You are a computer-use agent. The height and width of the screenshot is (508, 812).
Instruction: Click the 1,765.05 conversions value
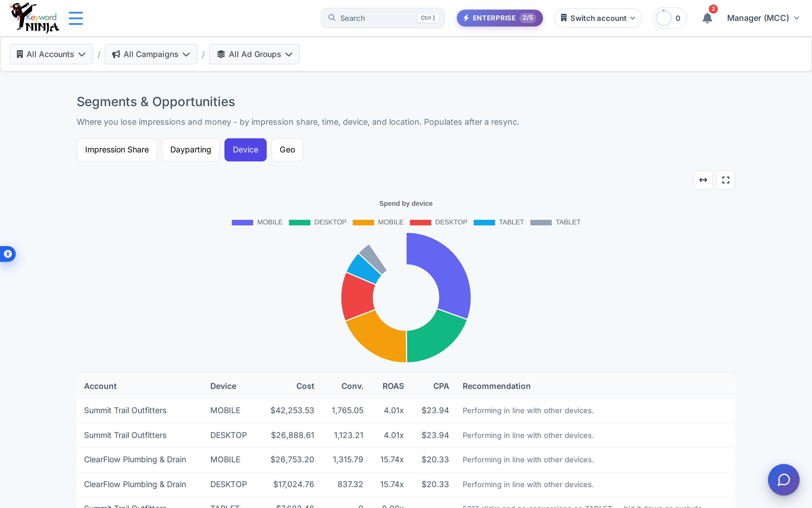[x=348, y=411]
